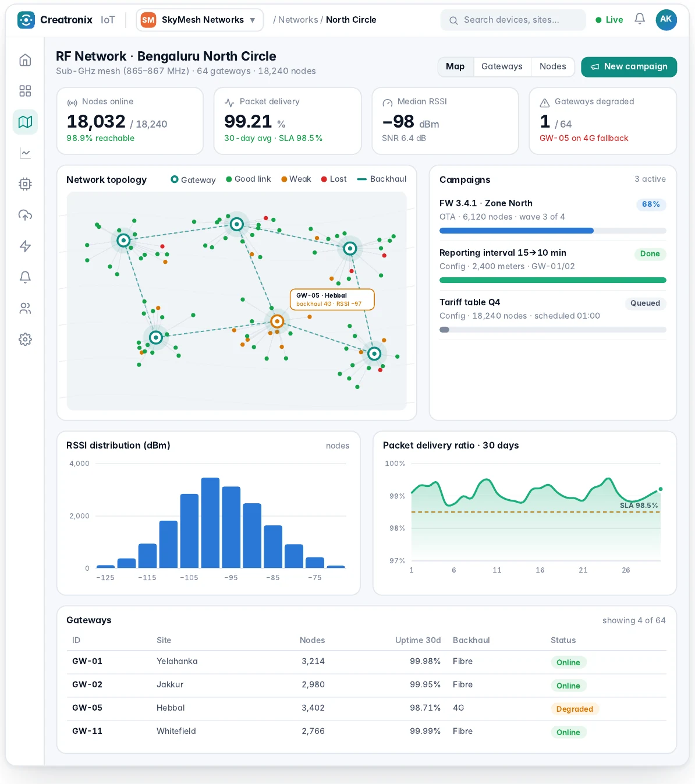Open the users icon in sidebar
The image size is (695, 784).
[x=25, y=308]
